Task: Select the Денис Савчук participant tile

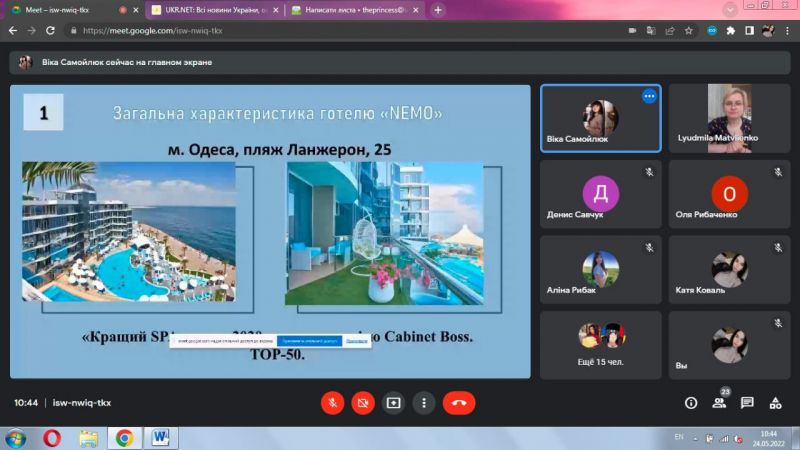Action: point(601,194)
